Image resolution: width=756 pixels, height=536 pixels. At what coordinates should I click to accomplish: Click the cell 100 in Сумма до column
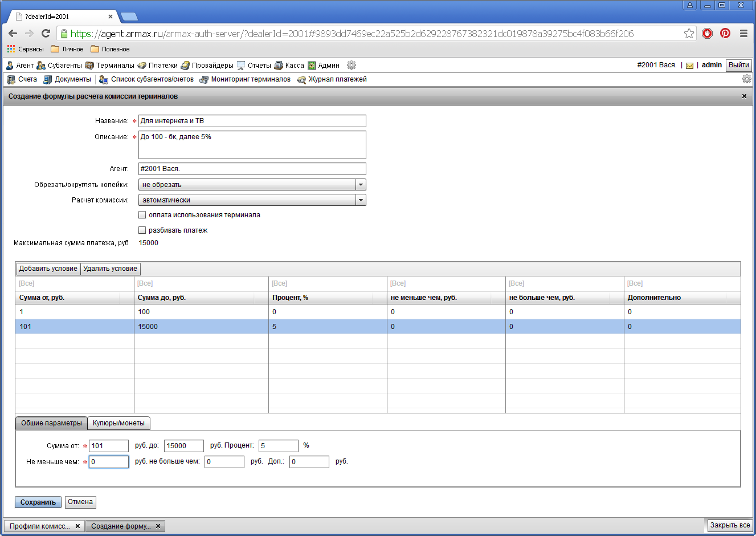pos(201,312)
